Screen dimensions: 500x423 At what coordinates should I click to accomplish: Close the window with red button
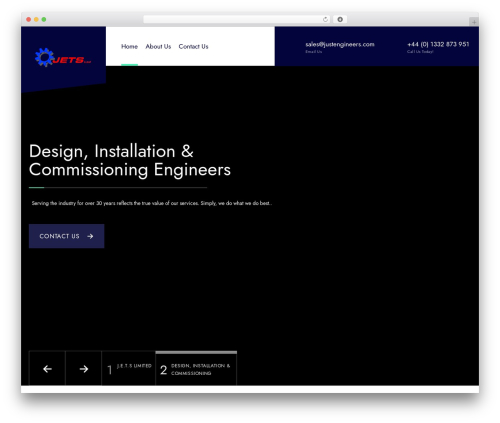pos(29,19)
